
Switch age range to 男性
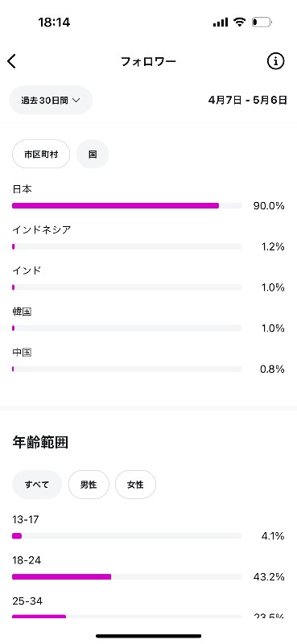[x=89, y=485]
